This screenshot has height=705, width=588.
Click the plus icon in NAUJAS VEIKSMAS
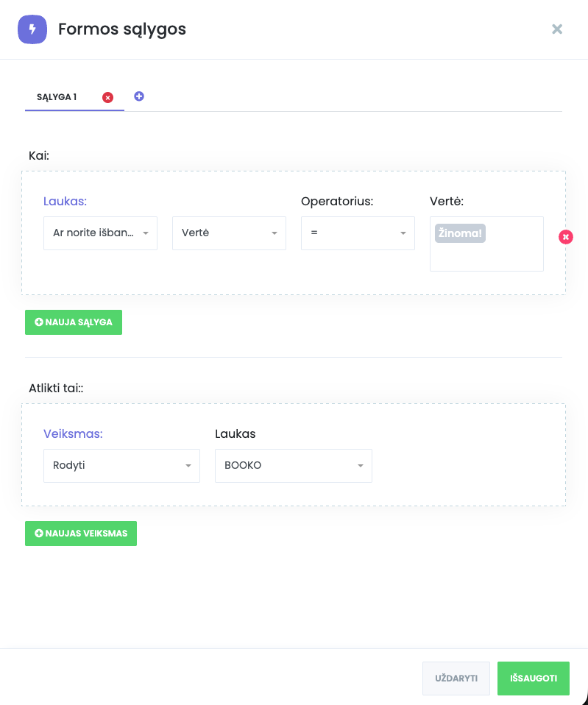pyautogui.click(x=39, y=534)
